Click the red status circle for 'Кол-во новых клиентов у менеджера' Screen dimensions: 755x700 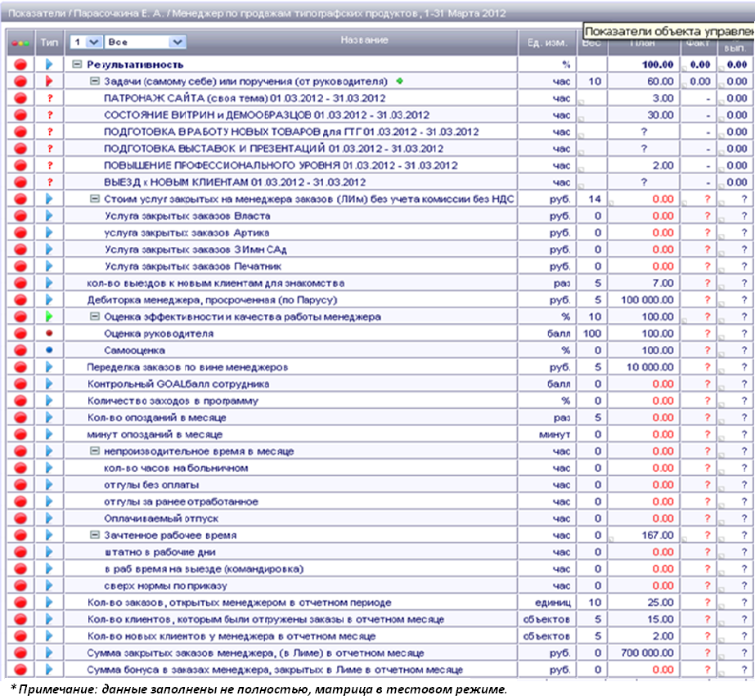(x=20, y=636)
